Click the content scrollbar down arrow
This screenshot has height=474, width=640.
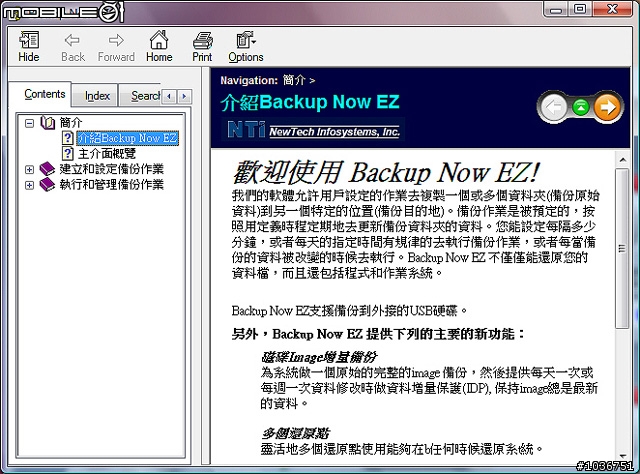[x=622, y=456]
